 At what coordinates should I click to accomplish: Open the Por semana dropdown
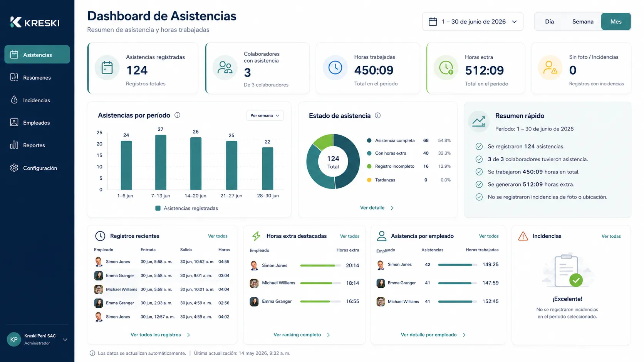(265, 115)
